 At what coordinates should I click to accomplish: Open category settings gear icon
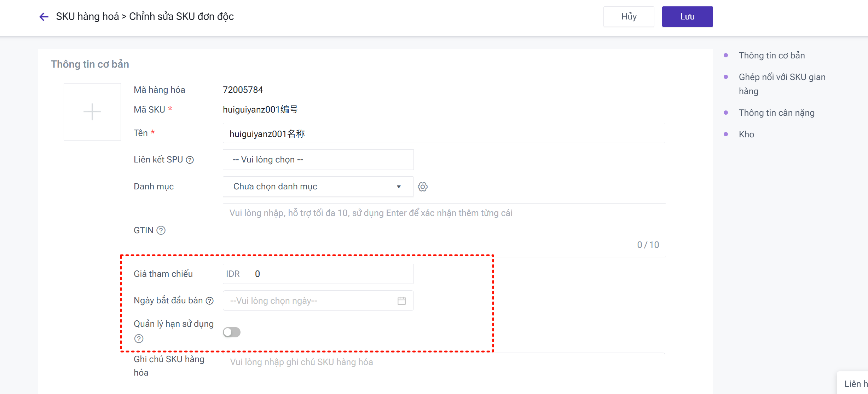[423, 187]
